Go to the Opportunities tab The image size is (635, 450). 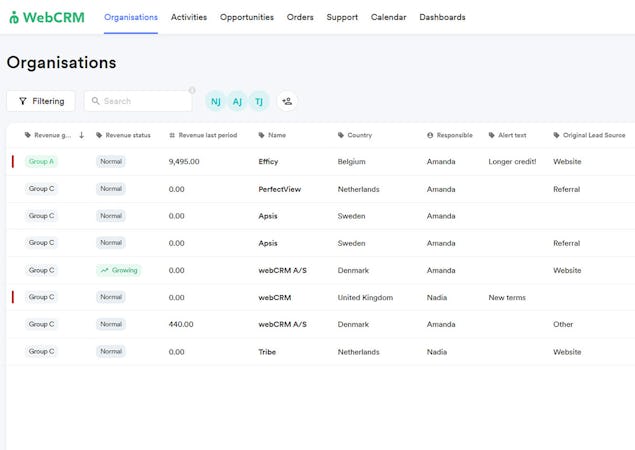pos(247,17)
